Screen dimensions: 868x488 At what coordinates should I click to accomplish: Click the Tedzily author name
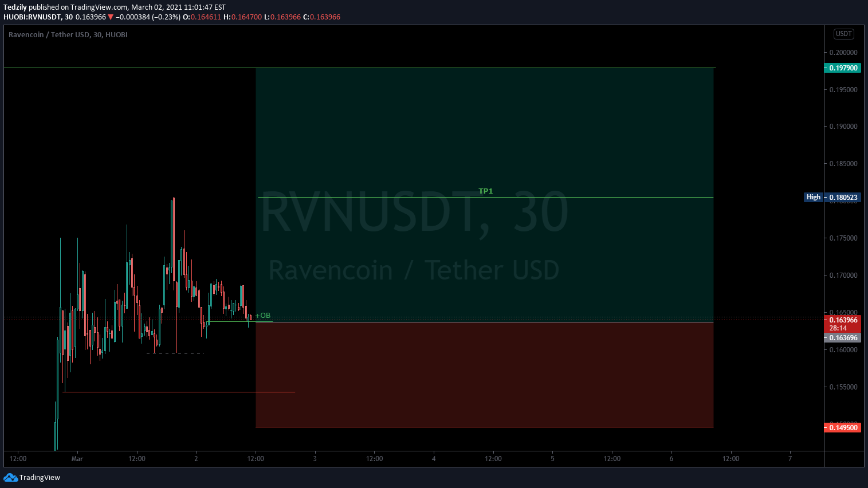click(15, 7)
